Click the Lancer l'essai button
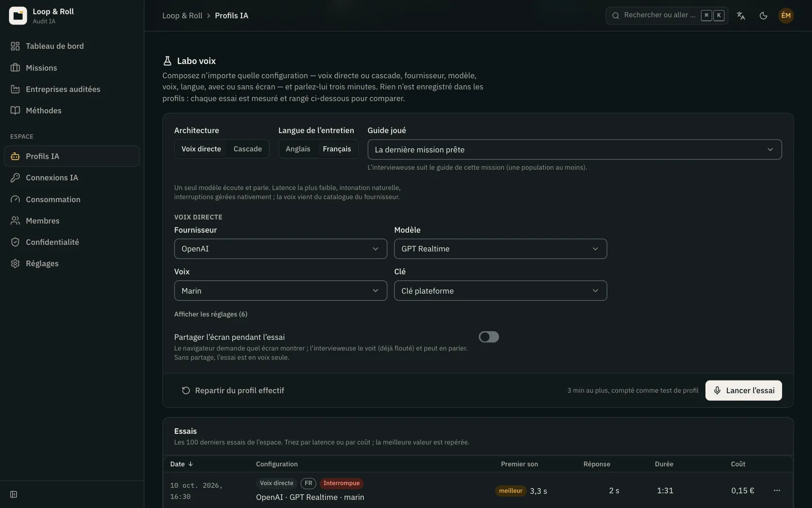The height and width of the screenshot is (508, 812). 743,391
